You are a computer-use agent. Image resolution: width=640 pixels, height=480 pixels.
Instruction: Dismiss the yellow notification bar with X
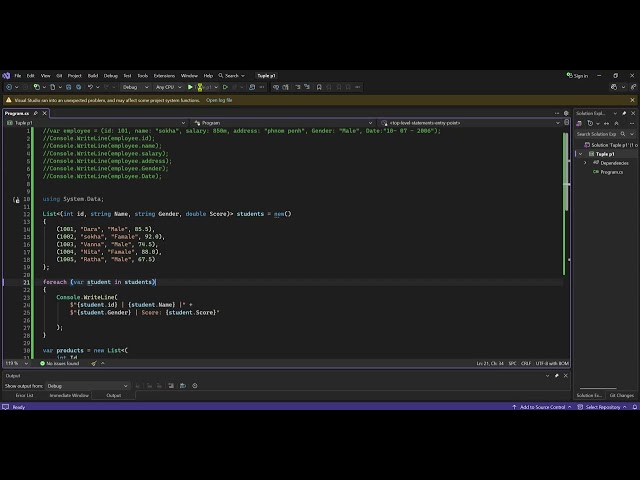click(x=632, y=100)
